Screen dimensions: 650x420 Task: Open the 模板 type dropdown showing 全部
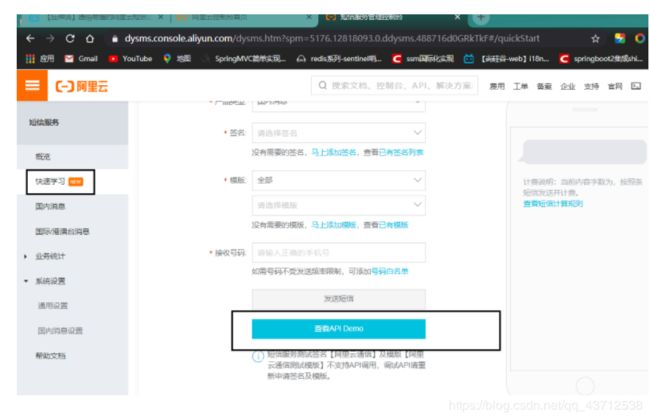pos(339,180)
